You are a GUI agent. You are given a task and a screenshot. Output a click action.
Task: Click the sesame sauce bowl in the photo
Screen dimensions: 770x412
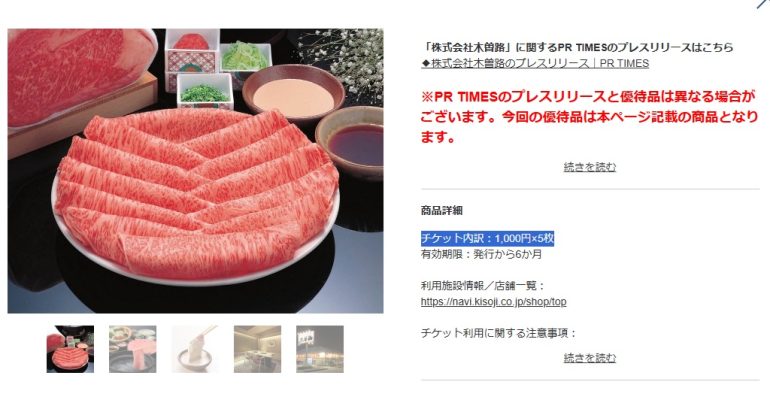coord(294,92)
